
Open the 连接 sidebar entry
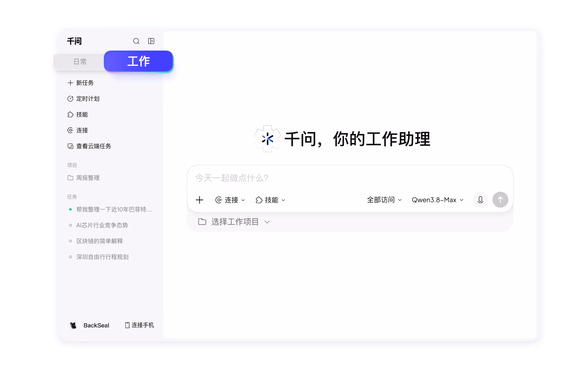tap(78, 130)
